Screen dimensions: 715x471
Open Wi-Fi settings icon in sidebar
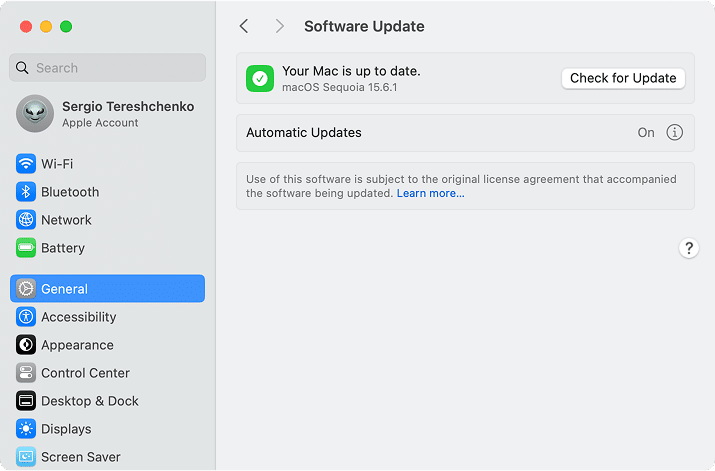click(26, 164)
